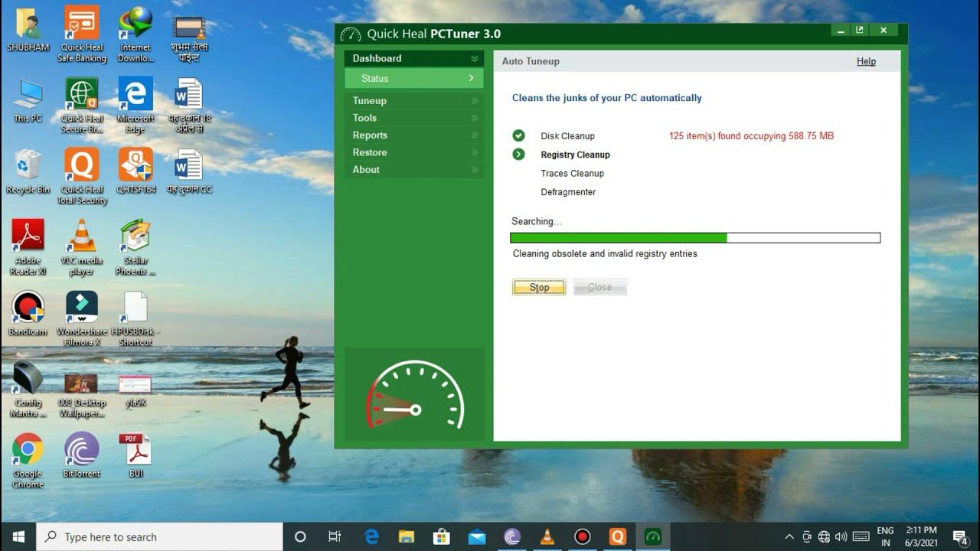The width and height of the screenshot is (980, 551).
Task: Launch Google Chrome desktop icon
Action: click(x=28, y=461)
